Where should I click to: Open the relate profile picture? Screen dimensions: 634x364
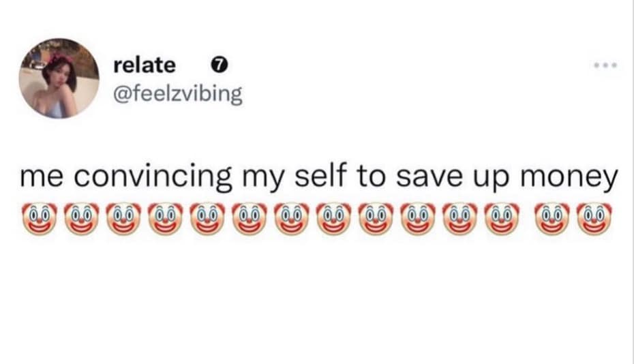point(59,78)
